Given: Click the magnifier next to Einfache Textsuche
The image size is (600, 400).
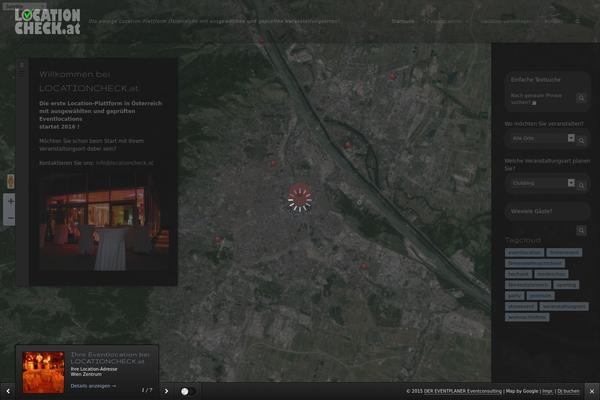Looking at the screenshot, I should 581,98.
